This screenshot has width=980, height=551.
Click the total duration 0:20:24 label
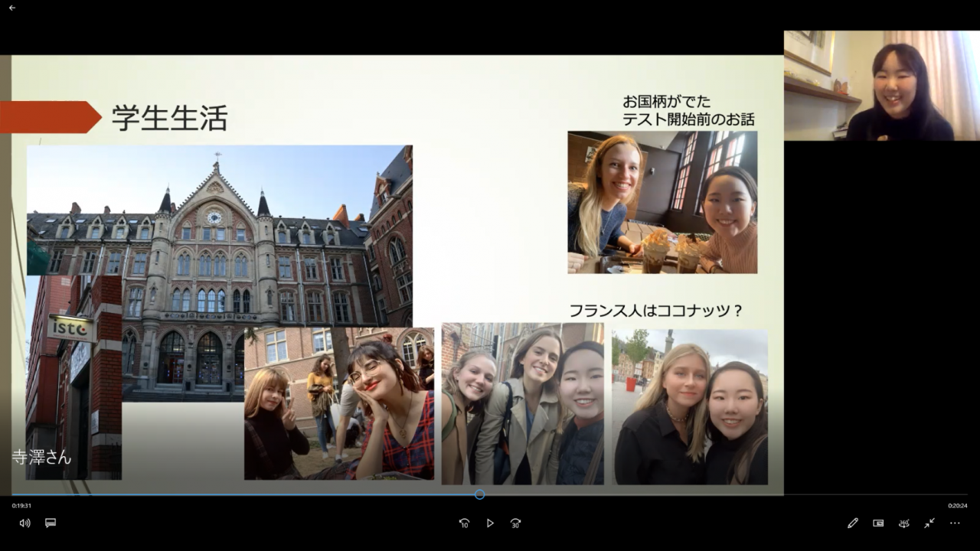pyautogui.click(x=957, y=505)
